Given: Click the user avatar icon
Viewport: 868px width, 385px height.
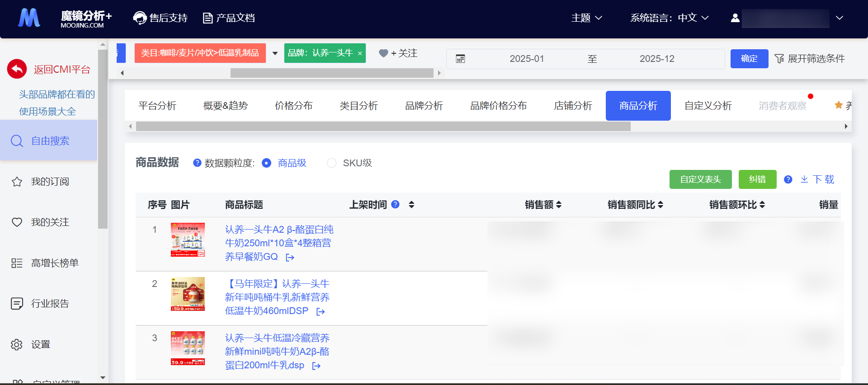Looking at the screenshot, I should [x=735, y=18].
